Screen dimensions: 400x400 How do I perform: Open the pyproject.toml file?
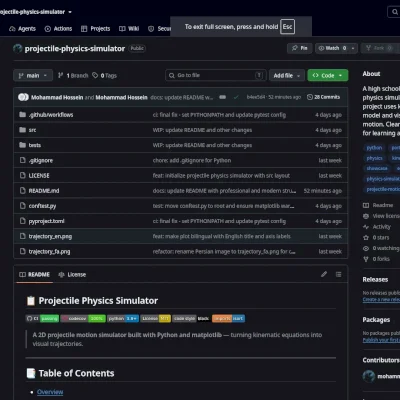point(46,221)
